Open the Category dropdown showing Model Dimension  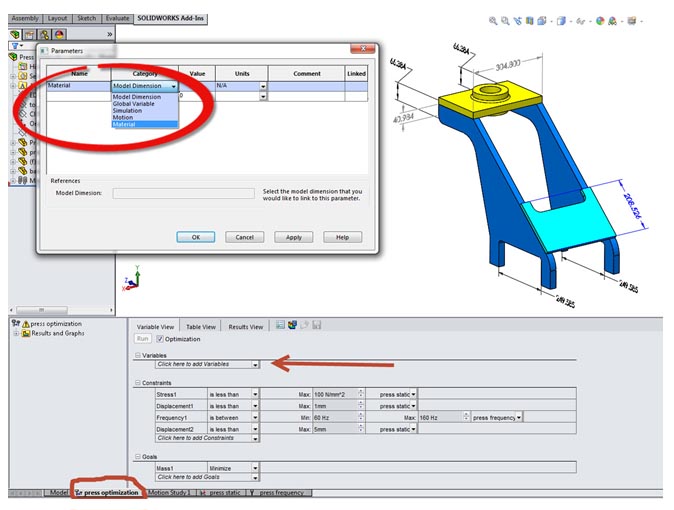174,86
